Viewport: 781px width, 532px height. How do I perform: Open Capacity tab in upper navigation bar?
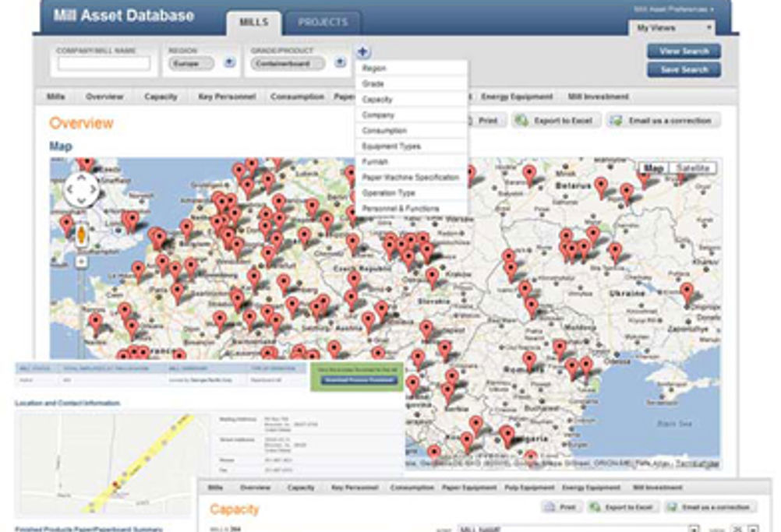click(161, 97)
